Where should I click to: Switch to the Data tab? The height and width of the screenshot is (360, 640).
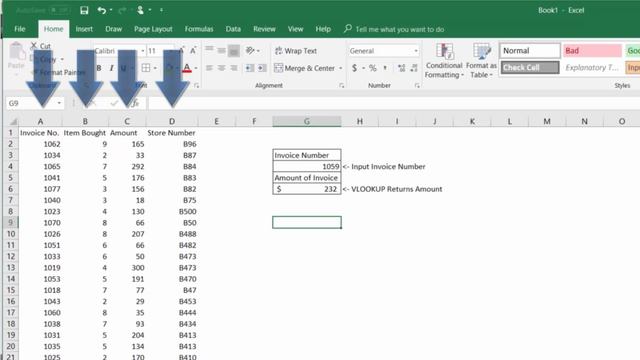pyautogui.click(x=233, y=29)
